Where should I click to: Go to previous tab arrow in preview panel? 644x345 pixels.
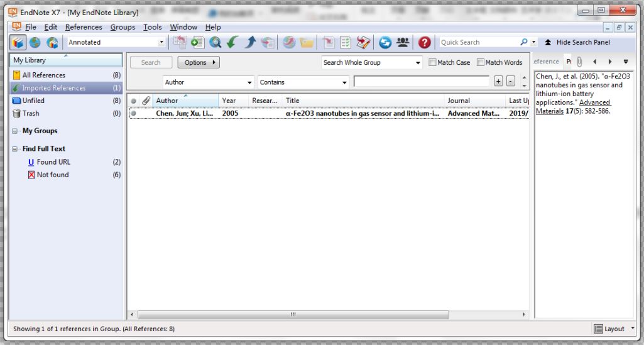point(594,62)
